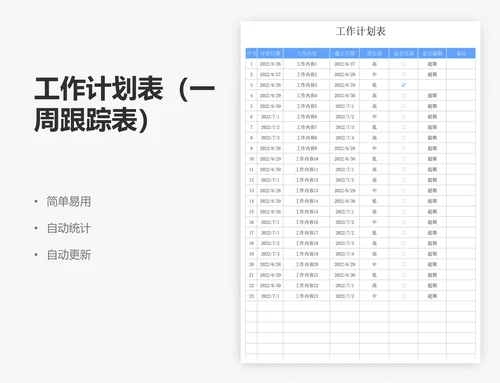
Task: Click the 自动更新 bullet text
Action: [69, 255]
